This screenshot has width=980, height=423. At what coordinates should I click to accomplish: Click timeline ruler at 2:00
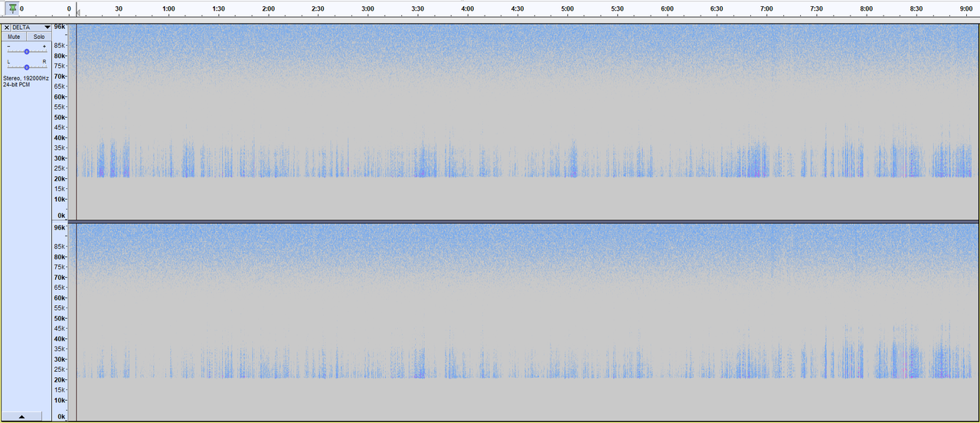coord(268,8)
